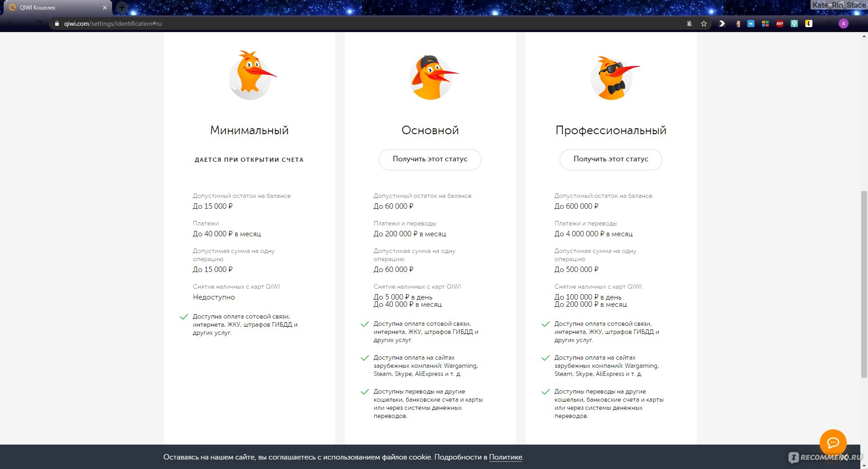Bookmark this page with the star icon

(x=704, y=23)
